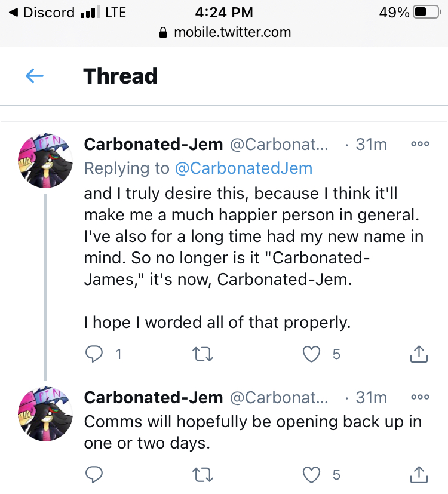This screenshot has height=494, width=448.
Task: Share the Comms tweet via upload icon
Action: [x=419, y=474]
